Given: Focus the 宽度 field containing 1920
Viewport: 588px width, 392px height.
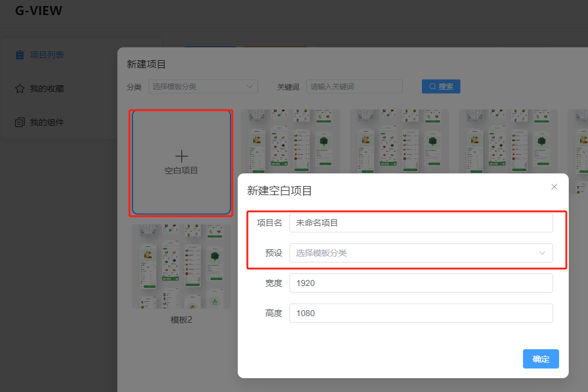Looking at the screenshot, I should 421,283.
